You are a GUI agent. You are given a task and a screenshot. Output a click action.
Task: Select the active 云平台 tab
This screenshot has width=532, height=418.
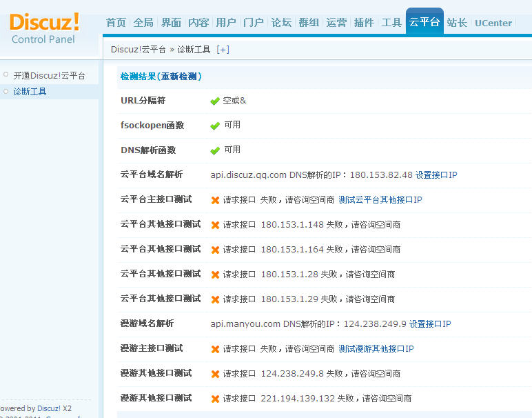[424, 21]
